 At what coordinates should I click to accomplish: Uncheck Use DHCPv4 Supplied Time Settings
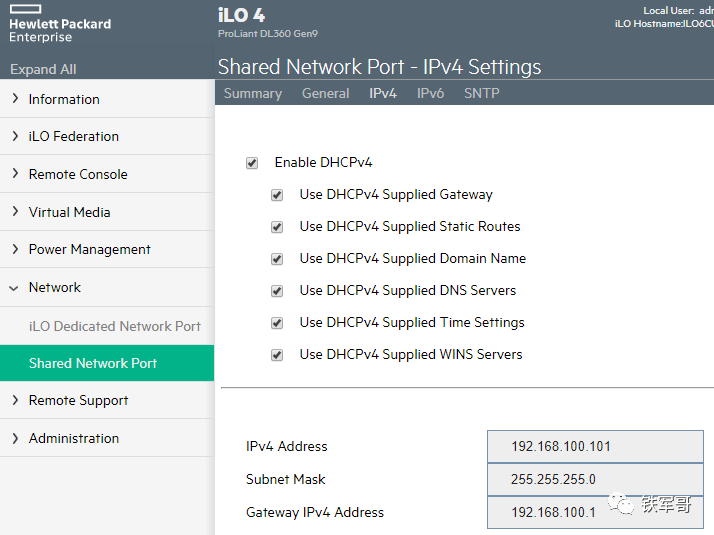click(x=277, y=323)
